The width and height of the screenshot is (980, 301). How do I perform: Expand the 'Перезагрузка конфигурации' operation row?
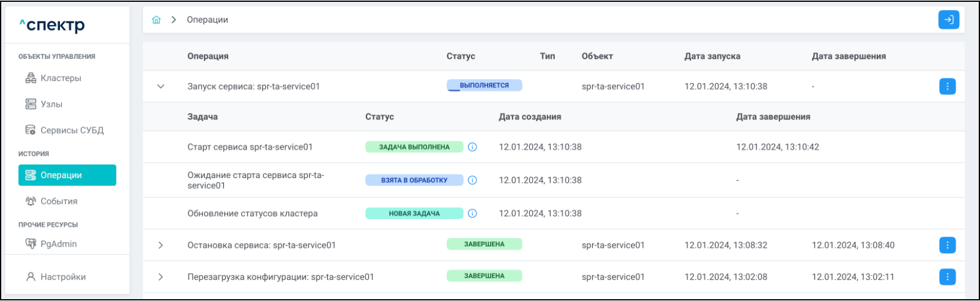point(161,277)
